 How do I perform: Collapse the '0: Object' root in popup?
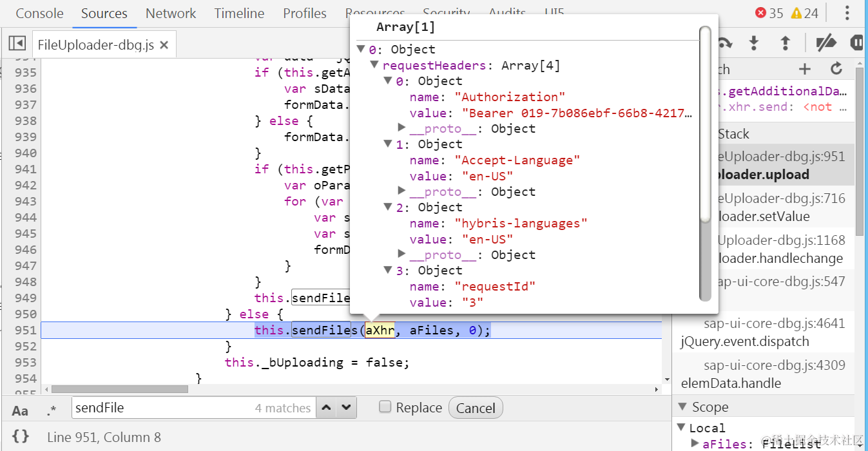tap(362, 49)
